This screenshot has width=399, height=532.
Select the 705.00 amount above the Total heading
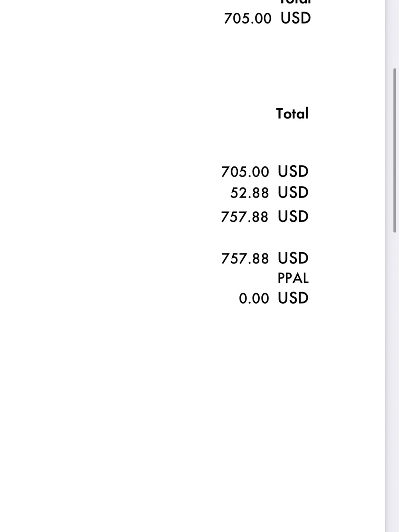[x=247, y=19]
